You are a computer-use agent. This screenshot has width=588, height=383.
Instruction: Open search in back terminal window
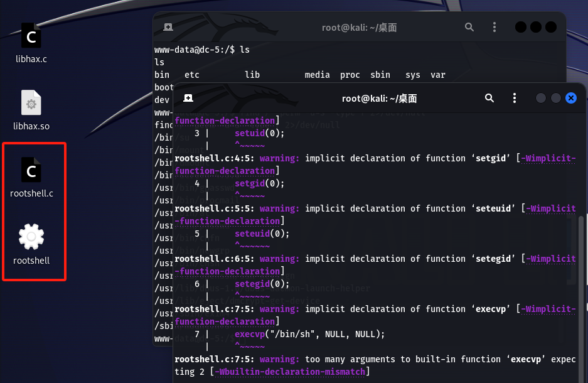(469, 27)
